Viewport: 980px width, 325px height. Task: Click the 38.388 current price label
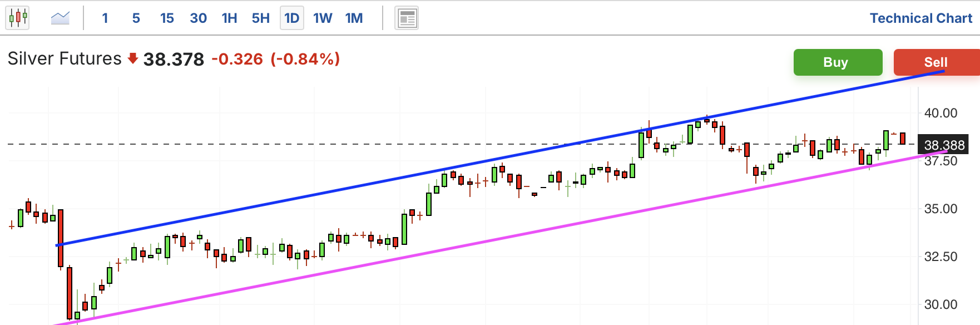[943, 145]
